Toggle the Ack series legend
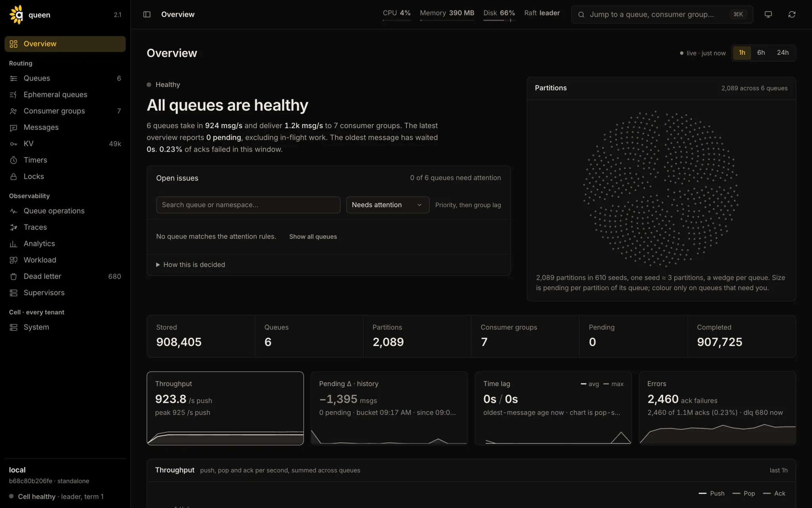The image size is (812, 508). [x=774, y=493]
